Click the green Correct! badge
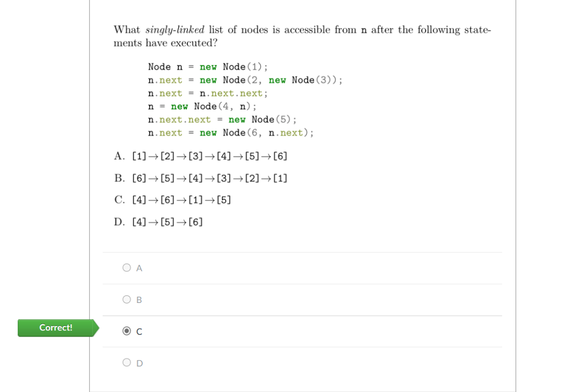 pos(56,328)
